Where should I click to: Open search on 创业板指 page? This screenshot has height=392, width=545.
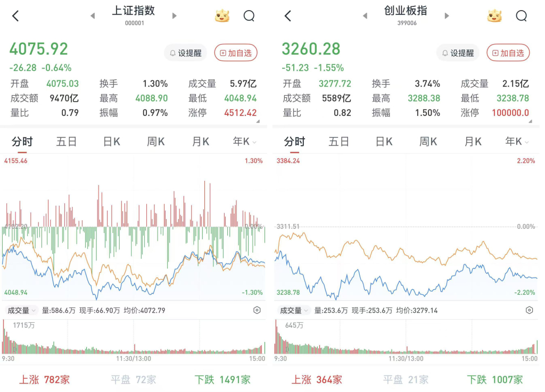522,16
